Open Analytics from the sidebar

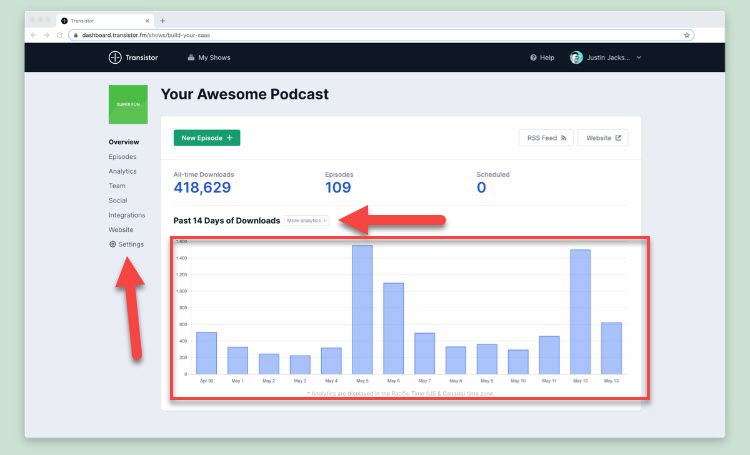click(x=122, y=171)
